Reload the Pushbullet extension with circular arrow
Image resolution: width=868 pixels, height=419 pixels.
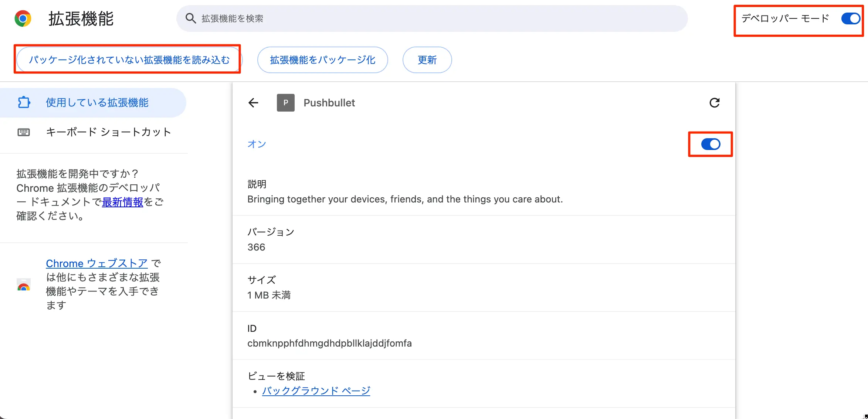[x=715, y=103]
